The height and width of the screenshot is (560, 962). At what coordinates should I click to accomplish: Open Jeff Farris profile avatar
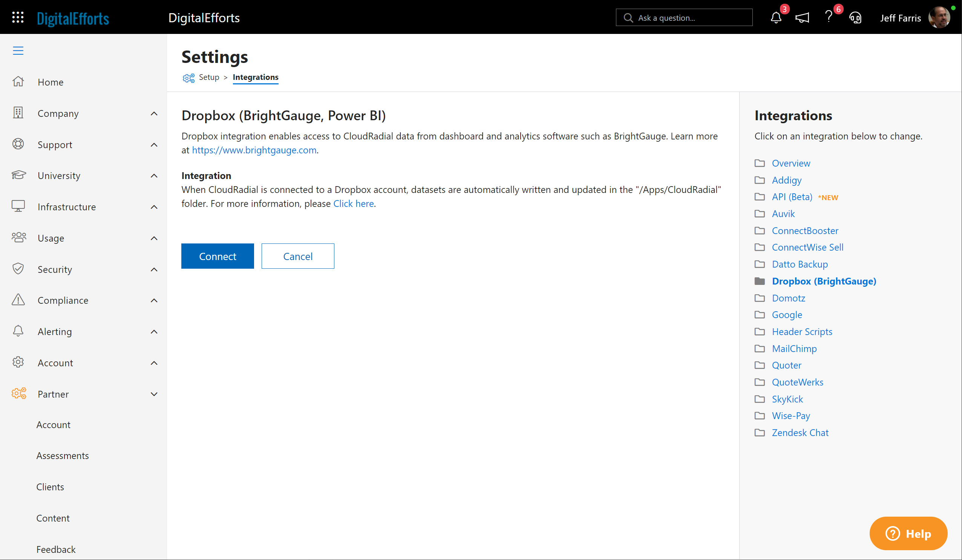[939, 18]
